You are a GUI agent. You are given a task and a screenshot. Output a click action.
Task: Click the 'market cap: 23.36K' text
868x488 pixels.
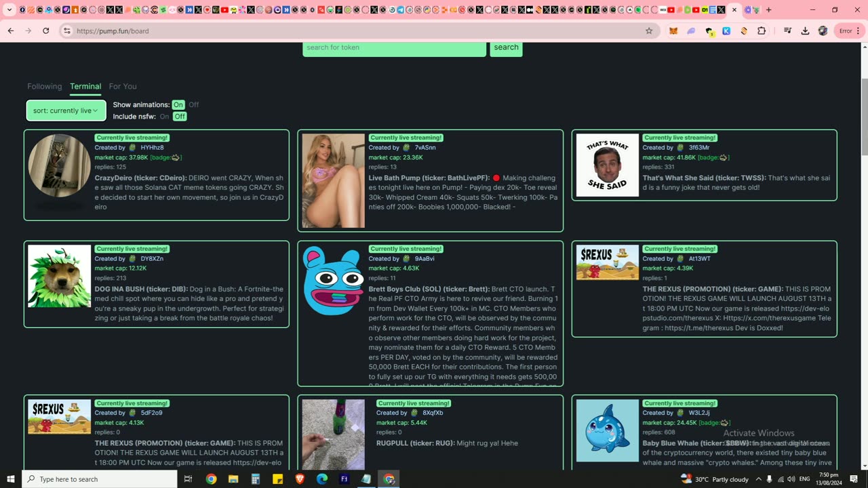tap(395, 157)
